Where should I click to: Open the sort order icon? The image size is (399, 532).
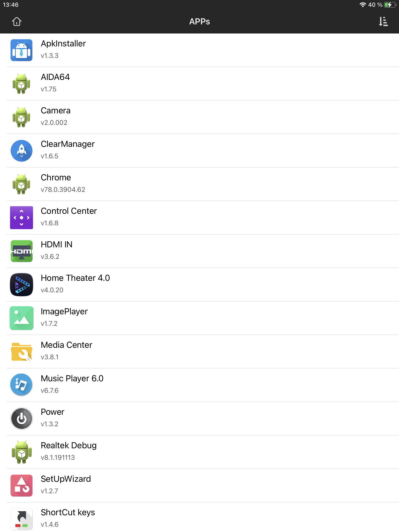point(383,21)
